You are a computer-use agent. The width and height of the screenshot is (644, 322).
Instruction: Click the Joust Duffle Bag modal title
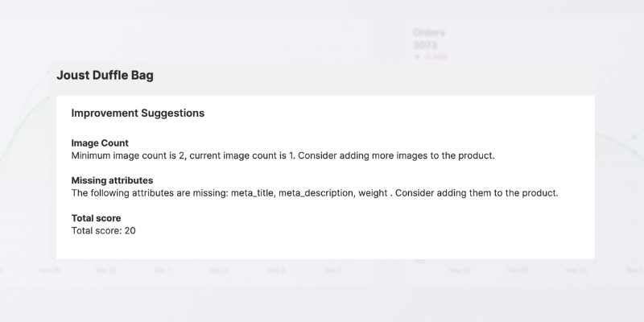click(x=105, y=76)
